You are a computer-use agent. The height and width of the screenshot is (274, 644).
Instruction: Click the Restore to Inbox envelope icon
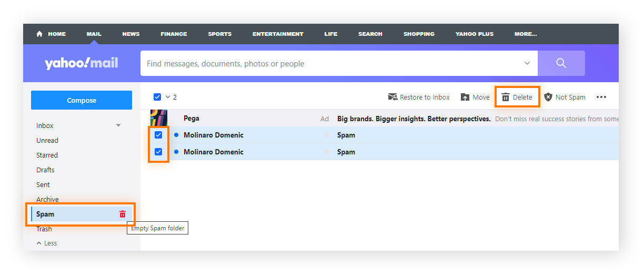[x=393, y=97]
